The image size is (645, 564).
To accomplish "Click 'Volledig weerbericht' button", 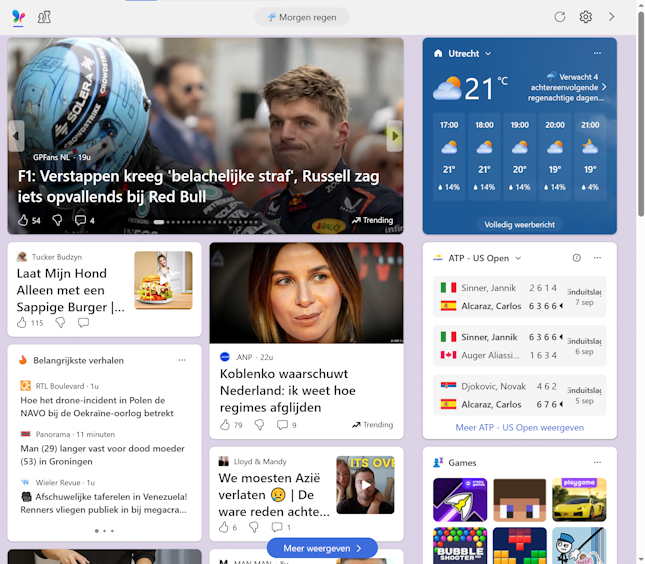I will [x=520, y=225].
